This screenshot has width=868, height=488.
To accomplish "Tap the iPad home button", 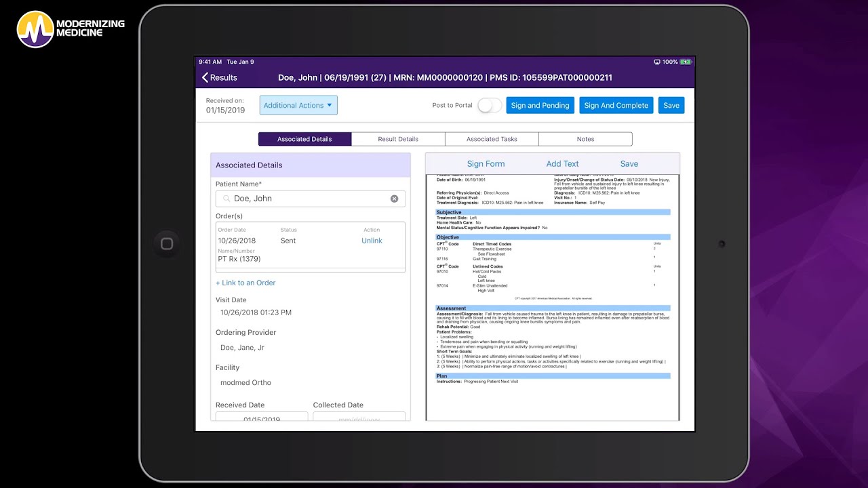I will (x=167, y=244).
